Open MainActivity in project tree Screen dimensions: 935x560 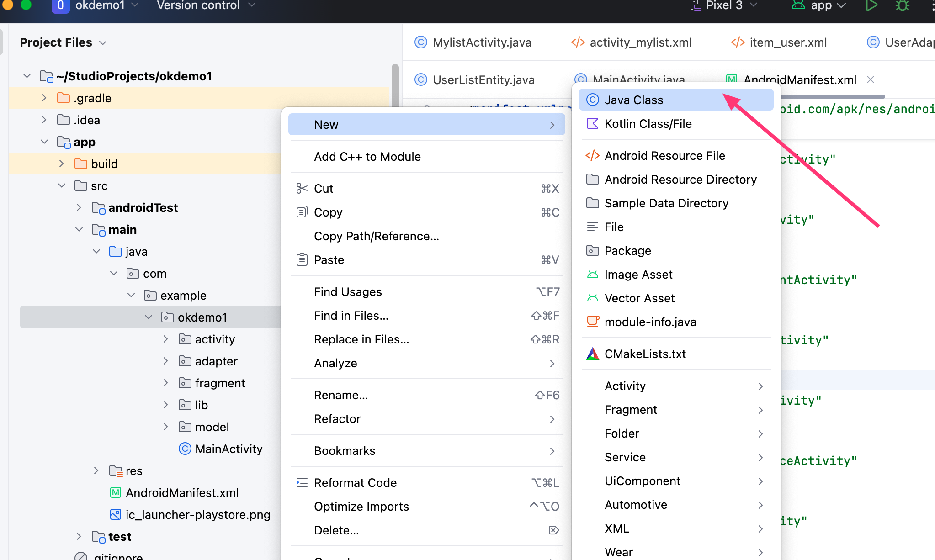pyautogui.click(x=228, y=449)
